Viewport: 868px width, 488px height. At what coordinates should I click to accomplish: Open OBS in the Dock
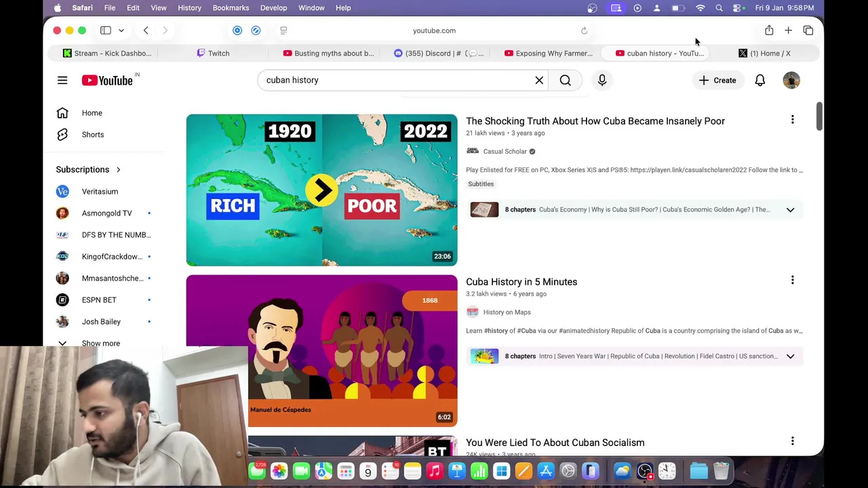pyautogui.click(x=645, y=471)
